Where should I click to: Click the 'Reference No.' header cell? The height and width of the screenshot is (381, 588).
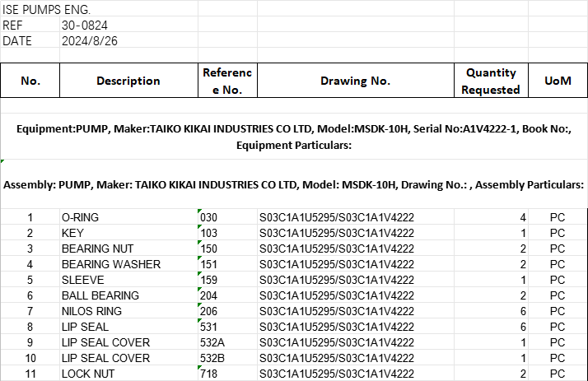(227, 81)
